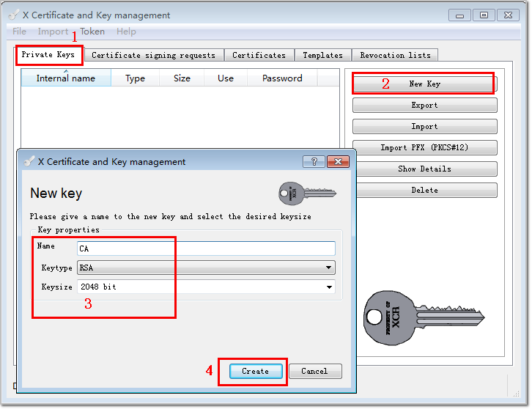
Task: Click the Name input field containing CA
Action: point(206,249)
